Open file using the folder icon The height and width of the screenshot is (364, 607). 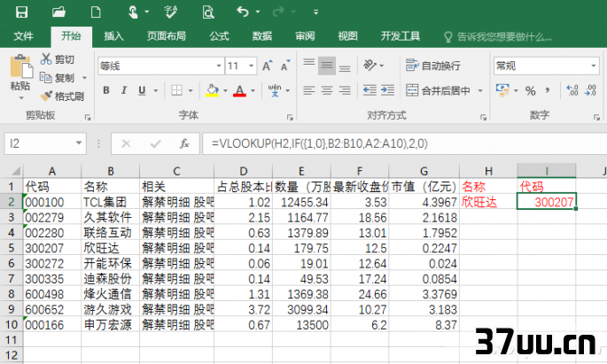tap(58, 12)
